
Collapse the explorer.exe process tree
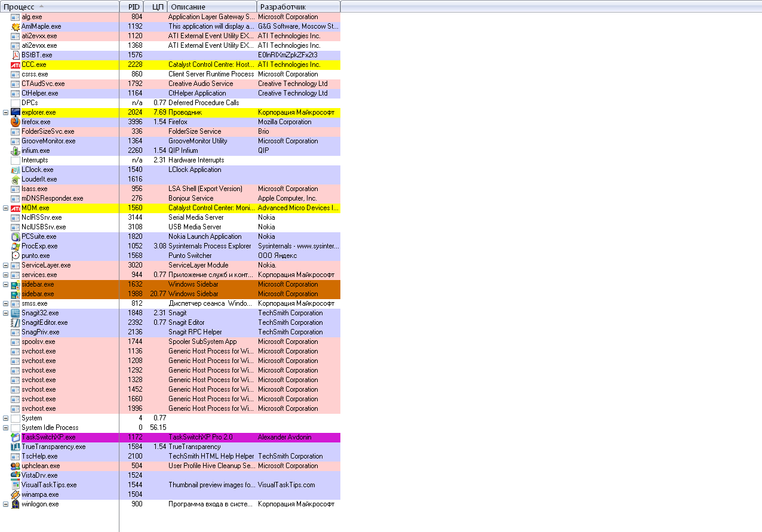click(6, 112)
